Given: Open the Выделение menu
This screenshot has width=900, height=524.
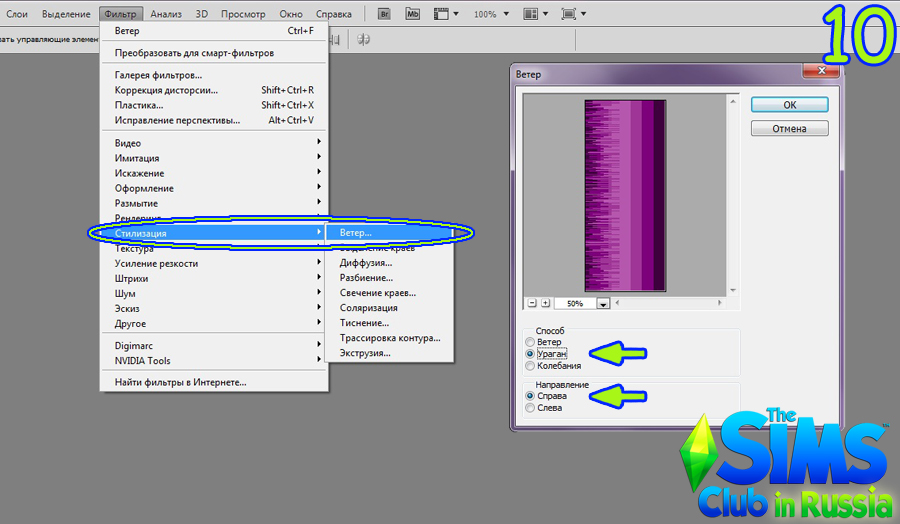Looking at the screenshot, I should (x=65, y=14).
